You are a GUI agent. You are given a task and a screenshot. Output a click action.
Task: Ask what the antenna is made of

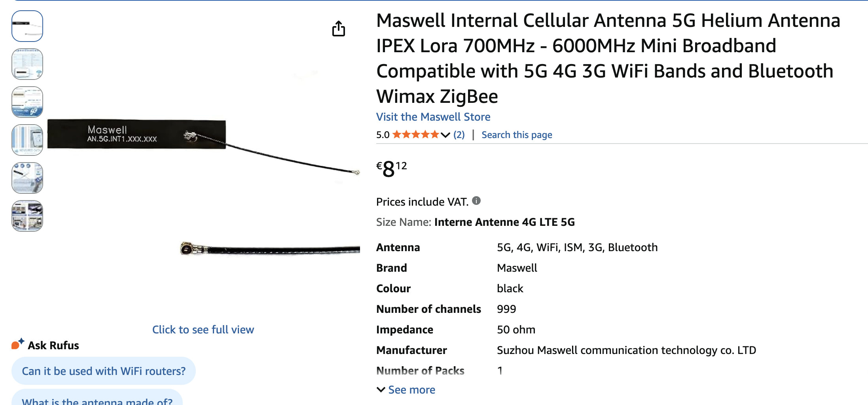coord(97,399)
